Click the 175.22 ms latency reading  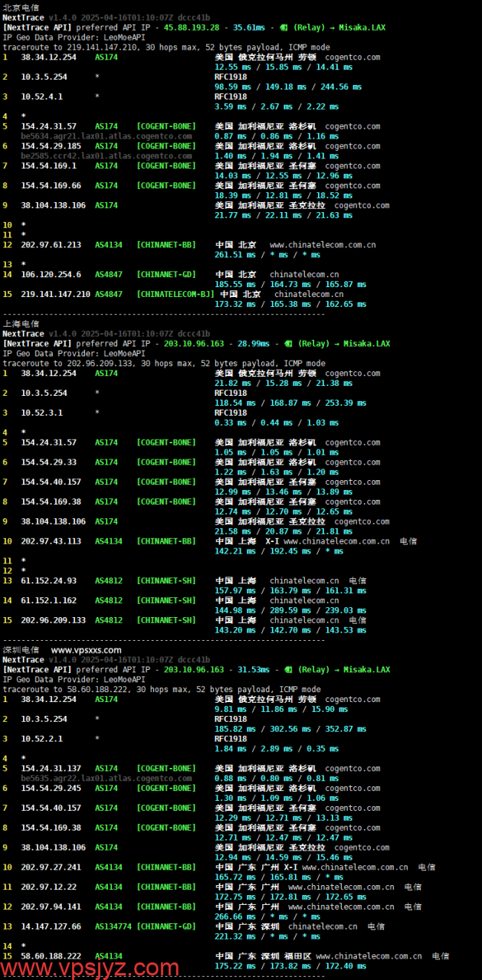tap(234, 966)
